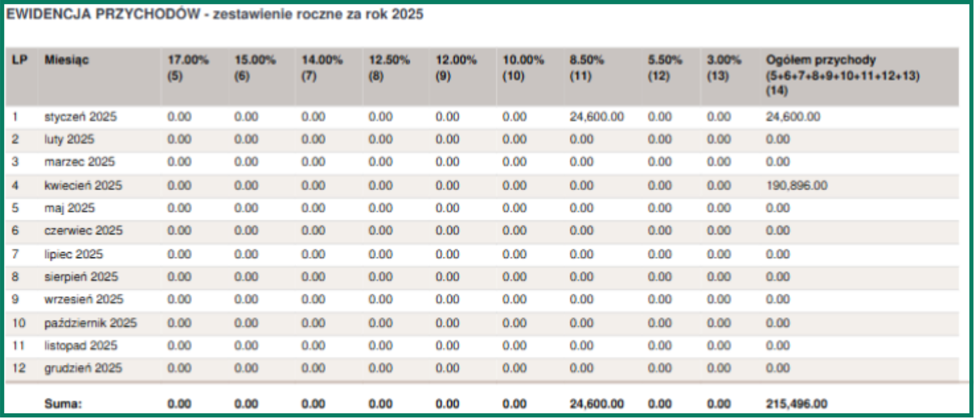This screenshot has height=418, width=980.
Task: Select the sierpień 2025 month cell
Action: point(81,277)
